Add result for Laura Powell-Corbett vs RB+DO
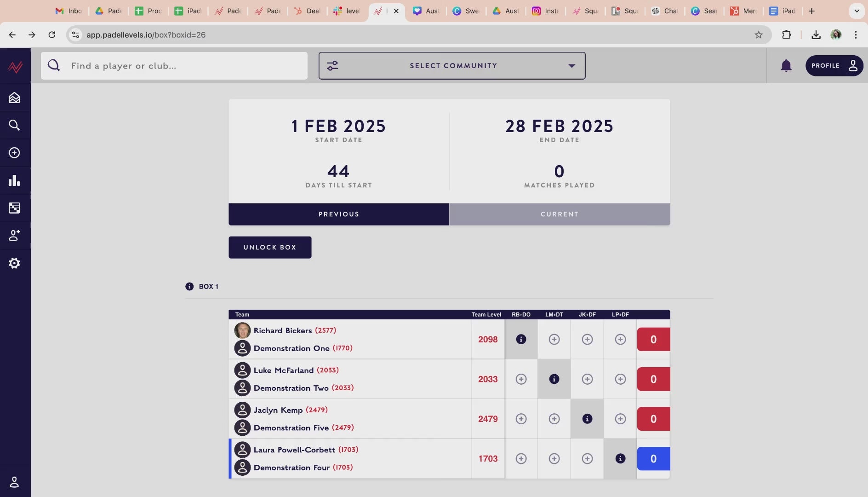Image resolution: width=868 pixels, height=497 pixels. 521,459
